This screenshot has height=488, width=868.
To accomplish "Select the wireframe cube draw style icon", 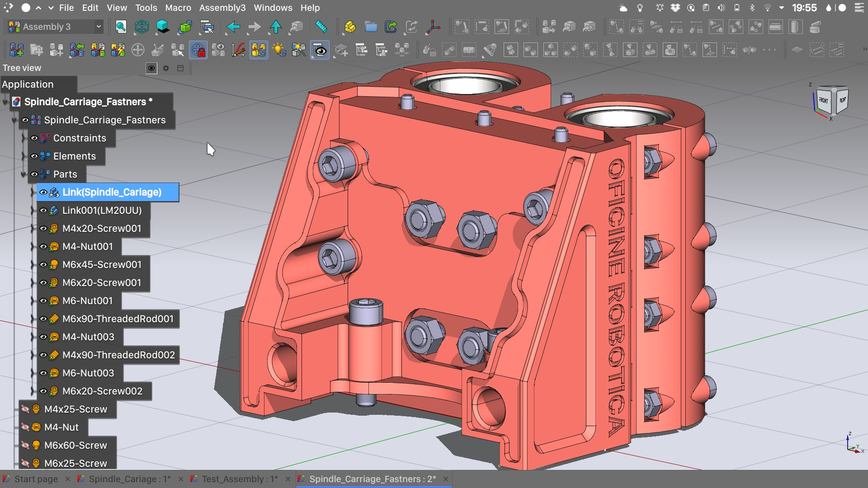I will point(142,27).
